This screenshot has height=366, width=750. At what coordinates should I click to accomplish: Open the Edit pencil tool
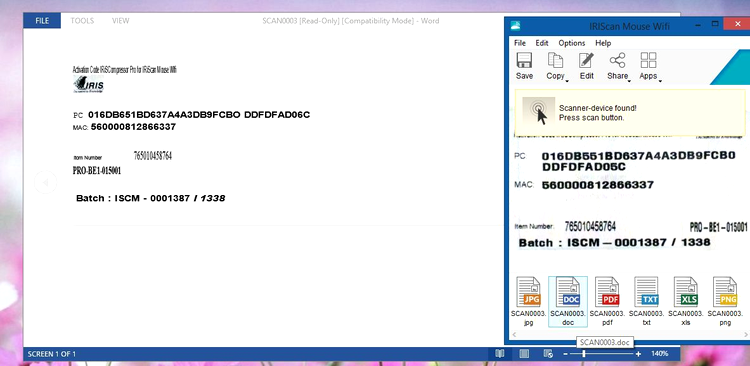[x=586, y=61]
